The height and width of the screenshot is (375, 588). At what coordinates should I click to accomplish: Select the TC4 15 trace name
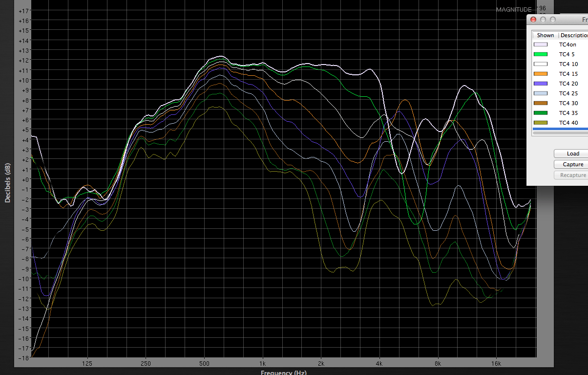click(x=568, y=74)
